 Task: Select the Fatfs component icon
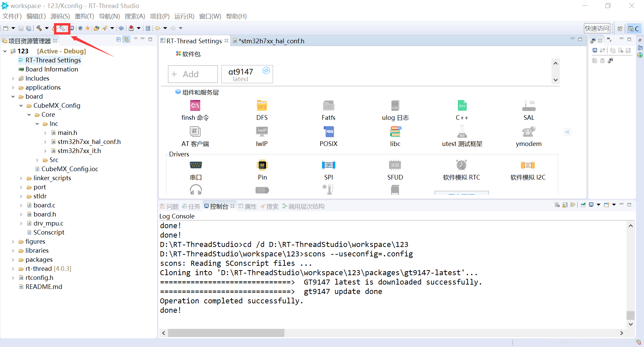coord(328,106)
